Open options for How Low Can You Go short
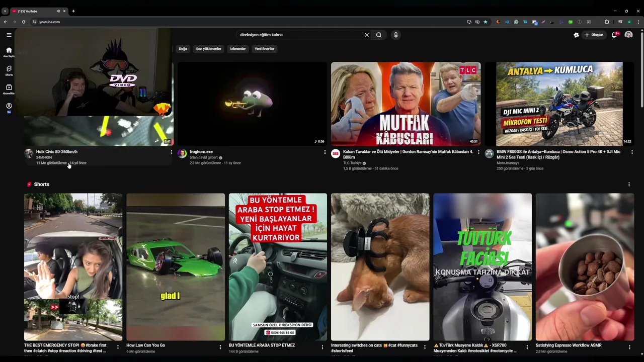Image resolution: width=644 pixels, height=362 pixels. (x=220, y=347)
